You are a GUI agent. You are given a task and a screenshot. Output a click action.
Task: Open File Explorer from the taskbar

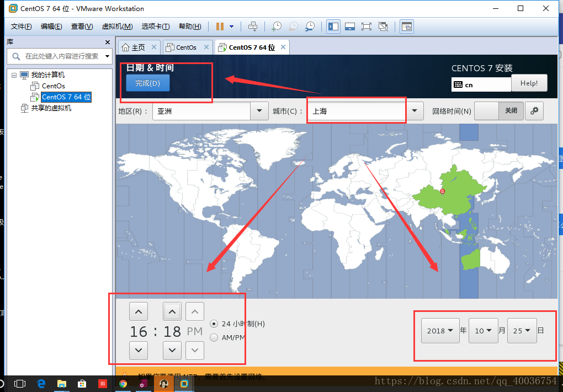pyautogui.click(x=62, y=384)
